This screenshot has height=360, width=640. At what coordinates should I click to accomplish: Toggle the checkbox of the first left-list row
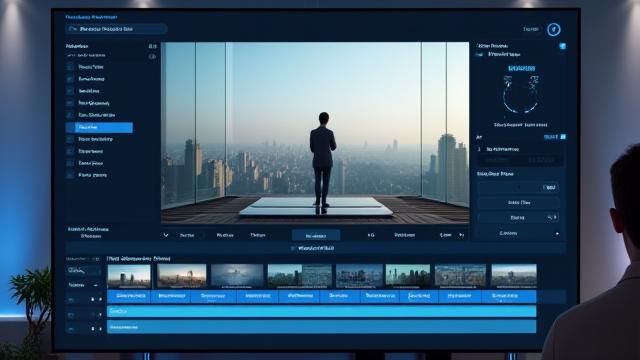70,67
